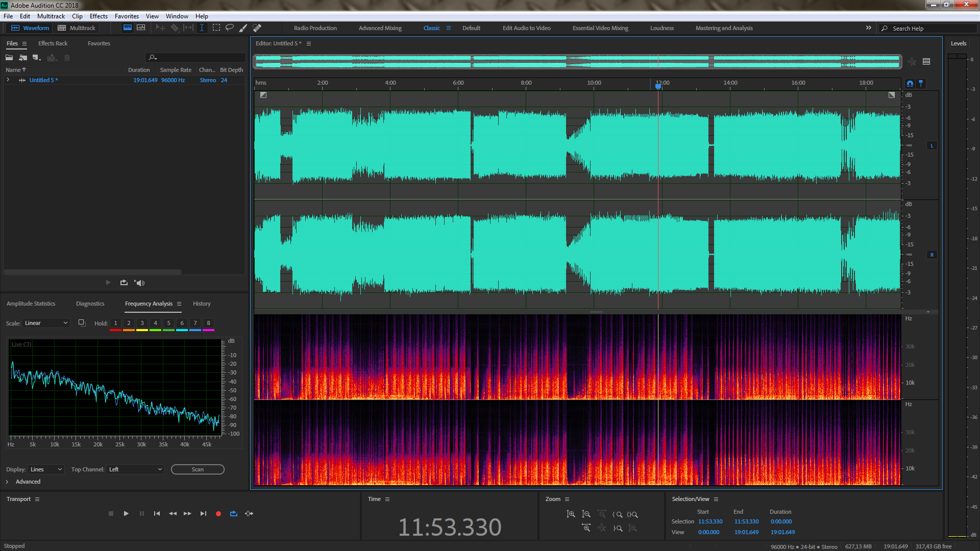Toggle left channel L enable button
This screenshot has height=551, width=980.
point(932,146)
